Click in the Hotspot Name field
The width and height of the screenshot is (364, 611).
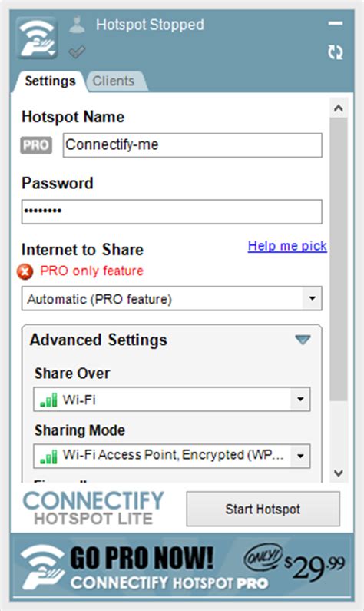click(193, 145)
